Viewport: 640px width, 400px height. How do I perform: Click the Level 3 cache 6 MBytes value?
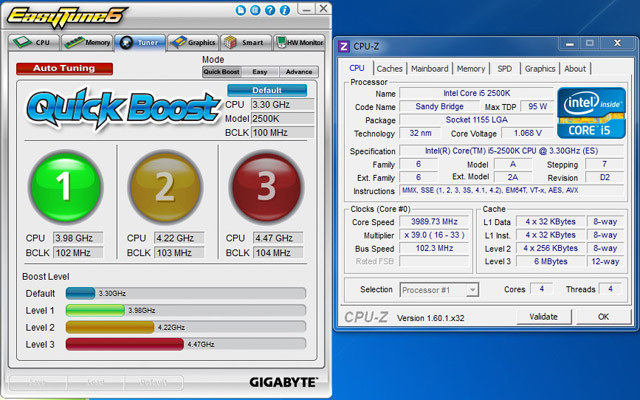tap(550, 261)
